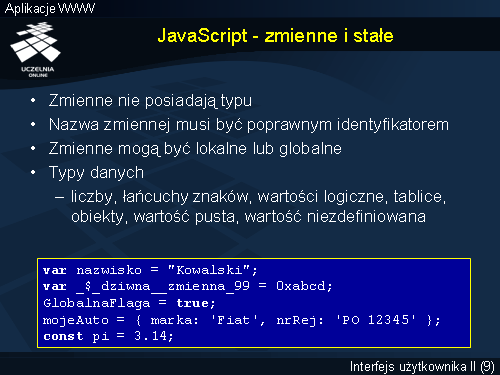Select the slide title 'JavaScript - zmienne i stałe'
The width and height of the screenshot is (500, 375).
pyautogui.click(x=275, y=36)
